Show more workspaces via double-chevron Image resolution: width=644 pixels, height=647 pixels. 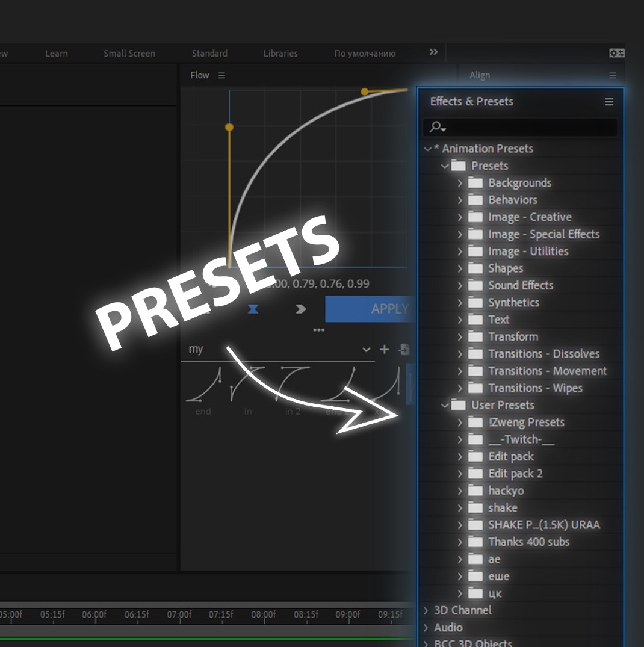click(433, 52)
